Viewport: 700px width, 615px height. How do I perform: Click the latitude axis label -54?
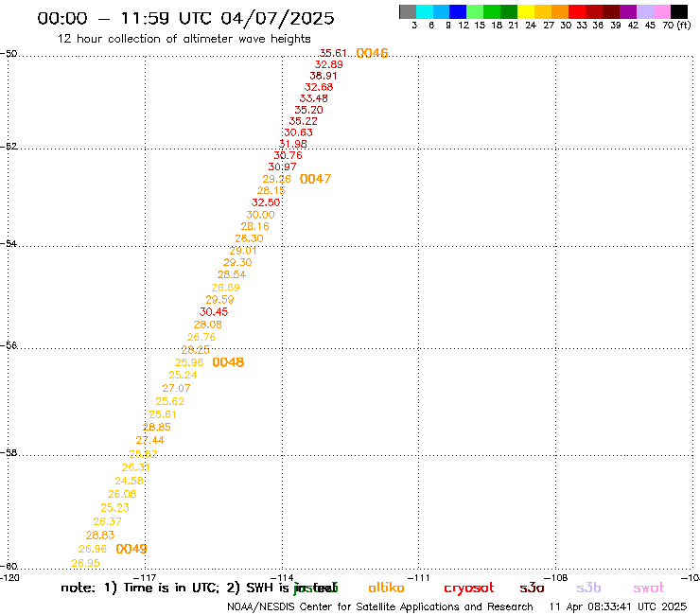coord(9,244)
